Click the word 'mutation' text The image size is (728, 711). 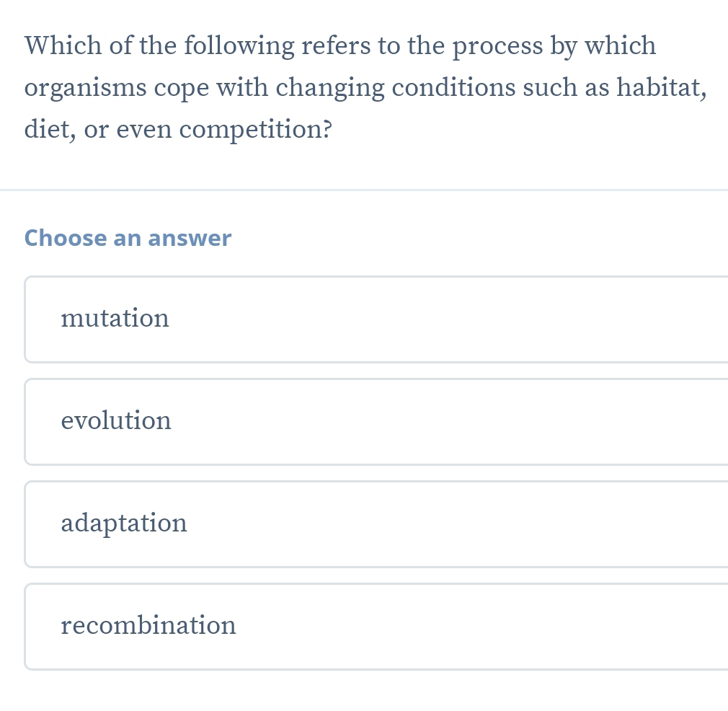[115, 318]
